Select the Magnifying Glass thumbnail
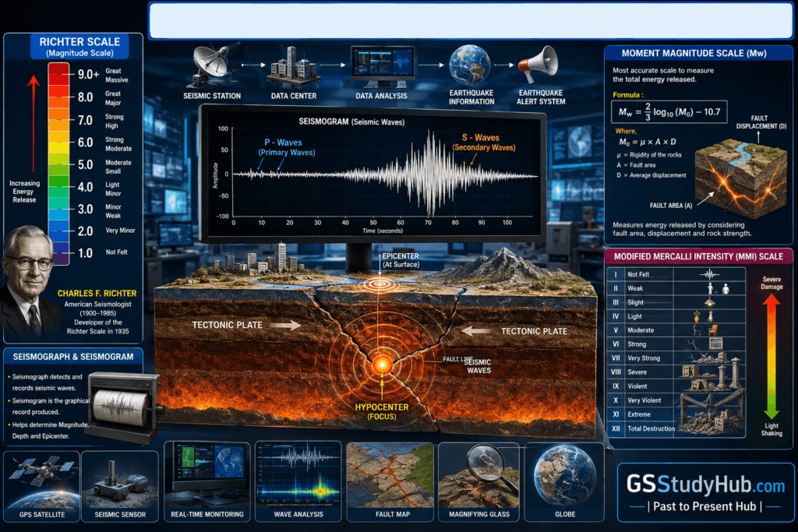This screenshot has width=798, height=532. point(479,481)
